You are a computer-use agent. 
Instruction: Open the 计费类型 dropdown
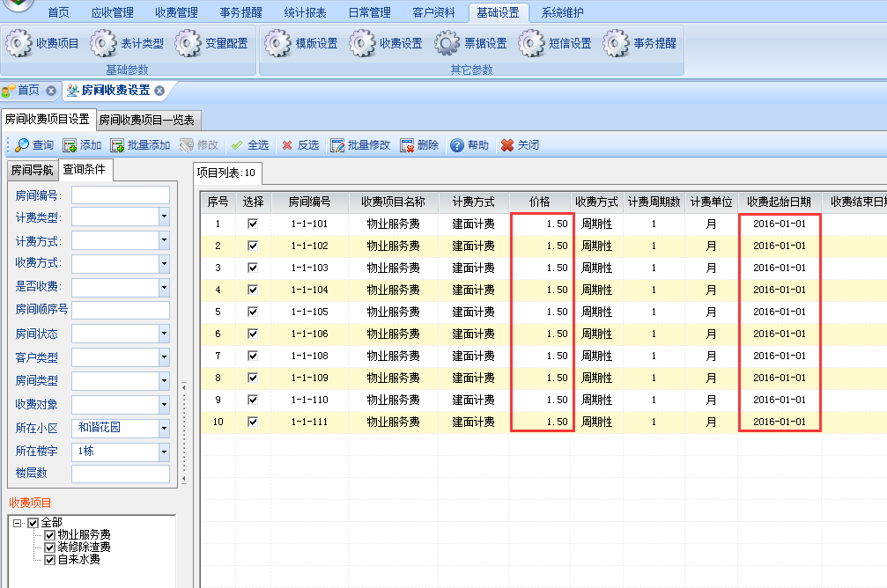point(164,217)
